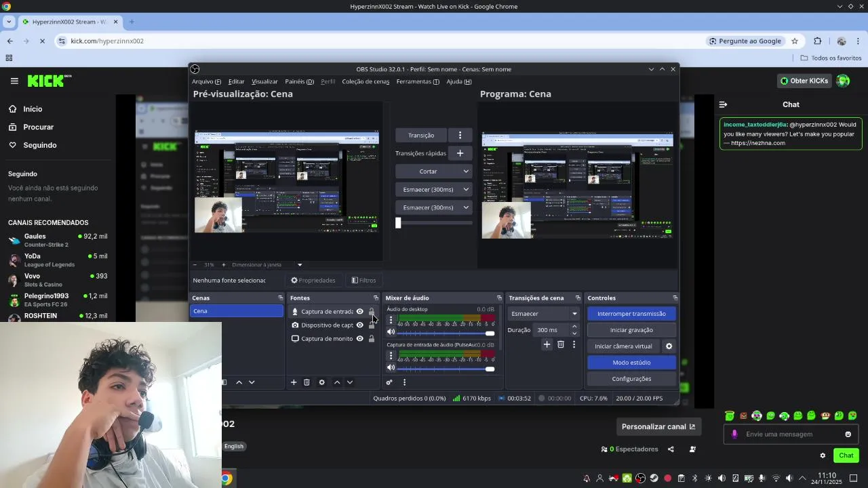Move scene down in the Cenas toolbar

[x=252, y=382]
